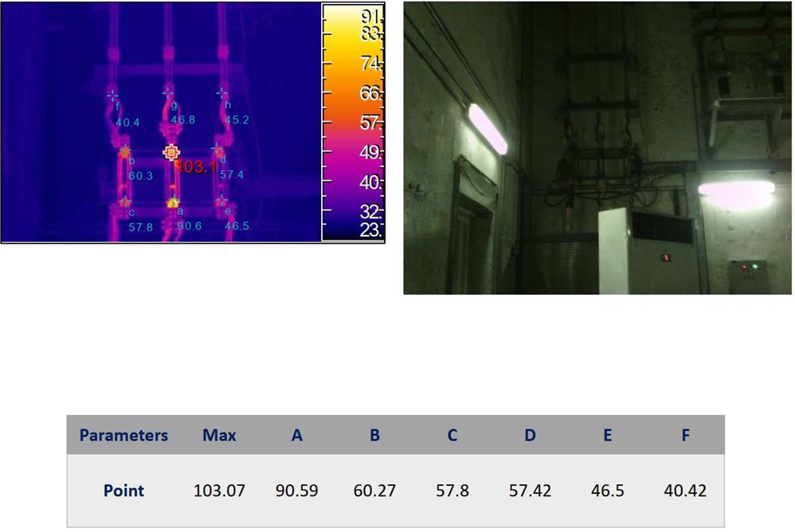Click measurement point b crosshair marker
This screenshot has height=532, width=795.
pyautogui.click(x=124, y=150)
